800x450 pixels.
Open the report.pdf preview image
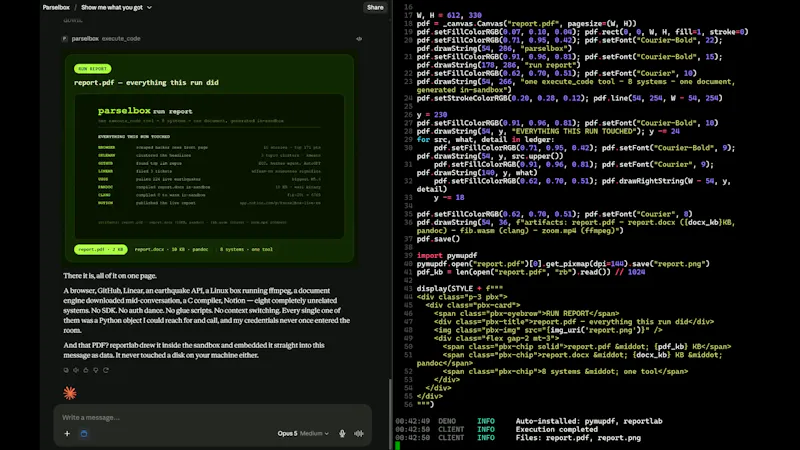point(209,166)
